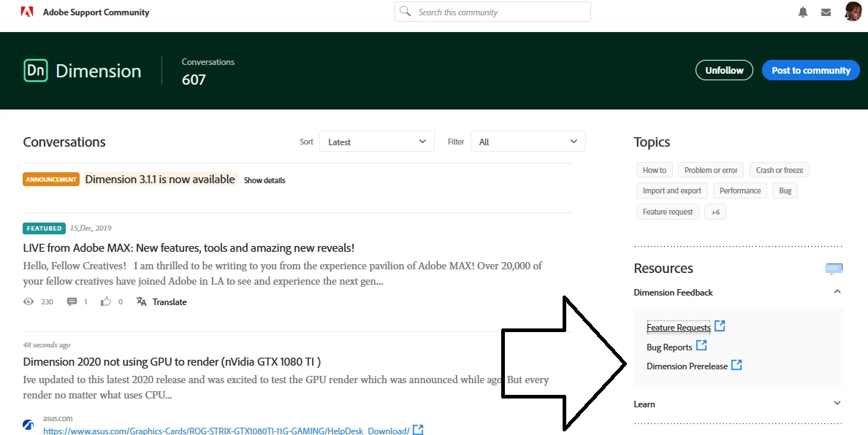Click the Resources chat bubble icon
The width and height of the screenshot is (868, 435).
pyautogui.click(x=834, y=269)
